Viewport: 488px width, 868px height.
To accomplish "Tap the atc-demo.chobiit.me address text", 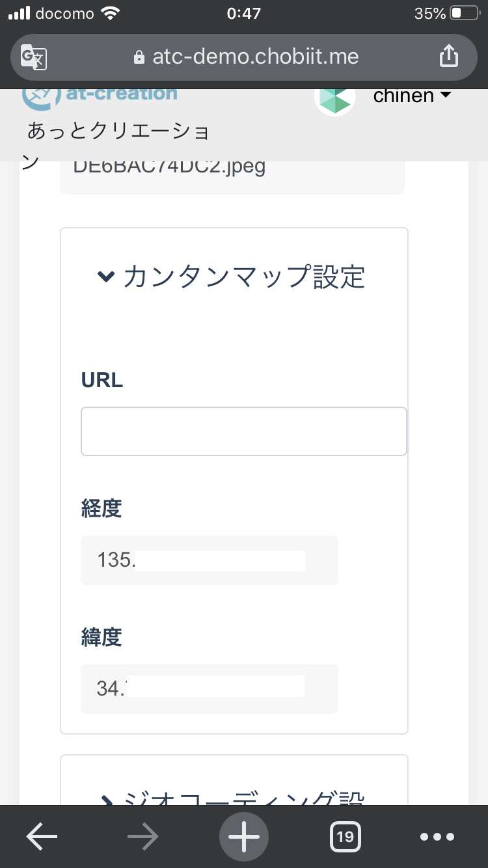I will pos(255,57).
